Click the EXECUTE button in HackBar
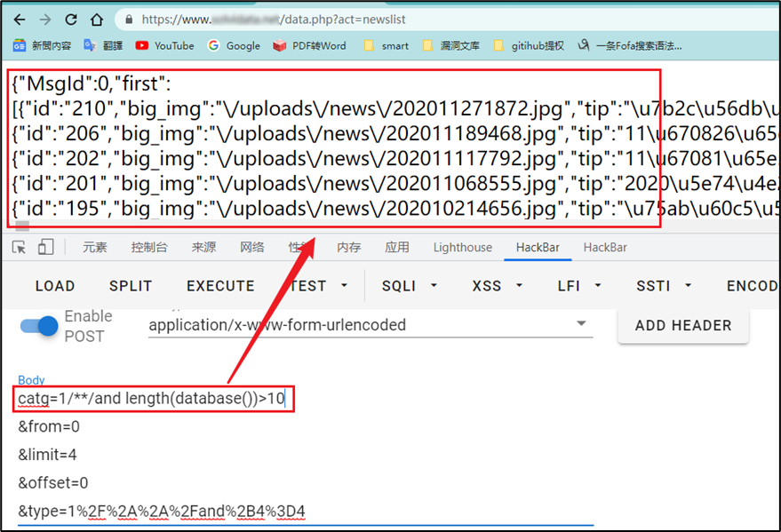Image resolution: width=781 pixels, height=532 pixels. (x=220, y=286)
